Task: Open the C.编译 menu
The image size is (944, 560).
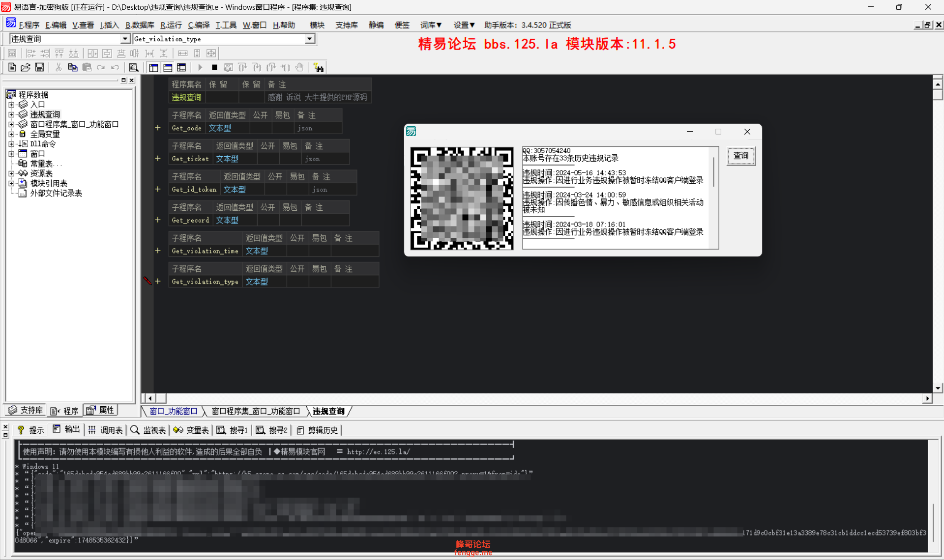Action: (x=199, y=25)
